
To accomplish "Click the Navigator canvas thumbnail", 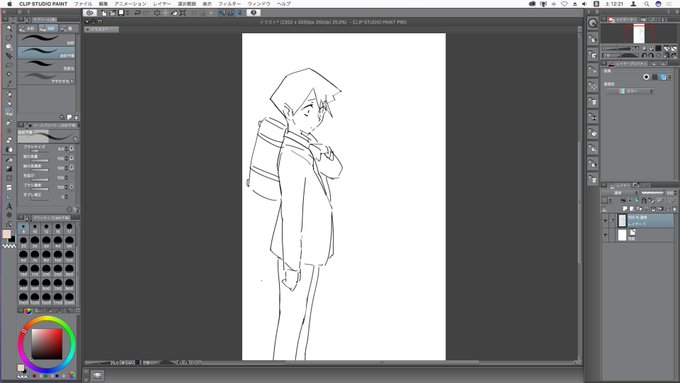I will (639, 33).
